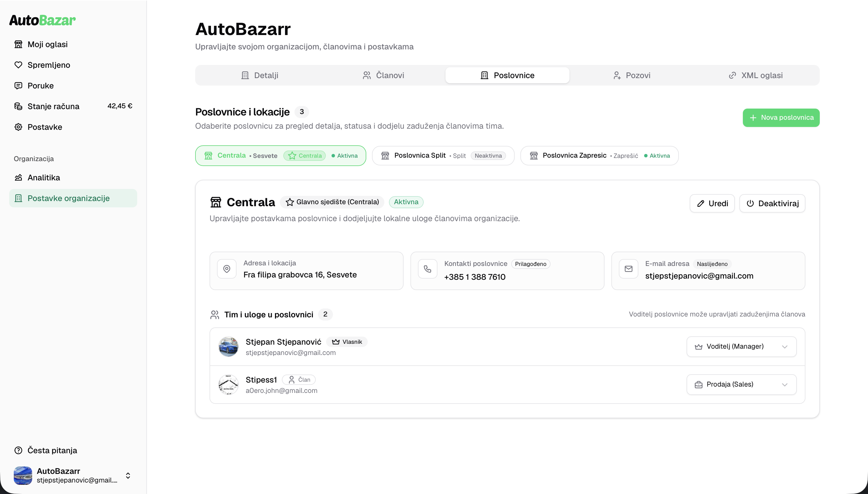Screen dimensions: 868x494
Task: Click the Neaktivna badge on Poslovnica Split
Action: click(x=488, y=156)
